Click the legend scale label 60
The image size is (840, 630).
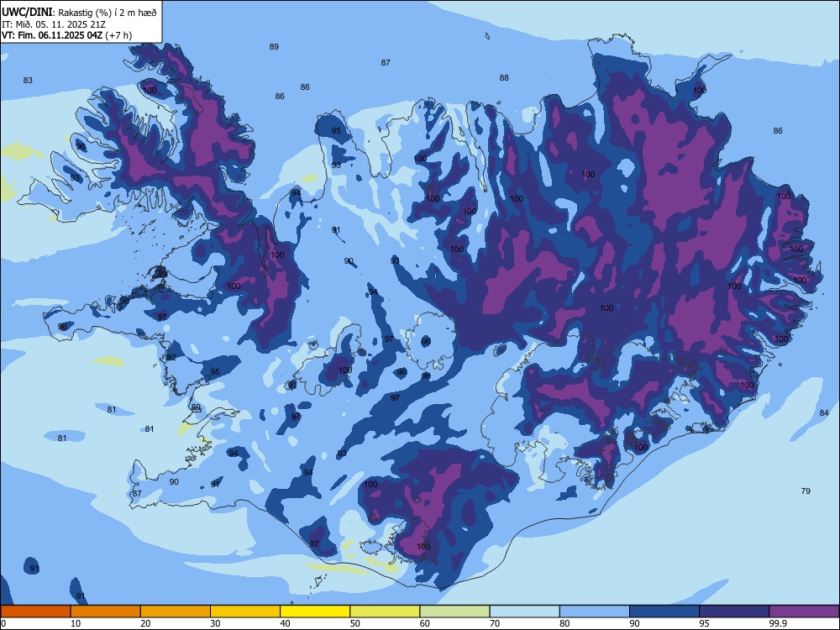[425, 623]
